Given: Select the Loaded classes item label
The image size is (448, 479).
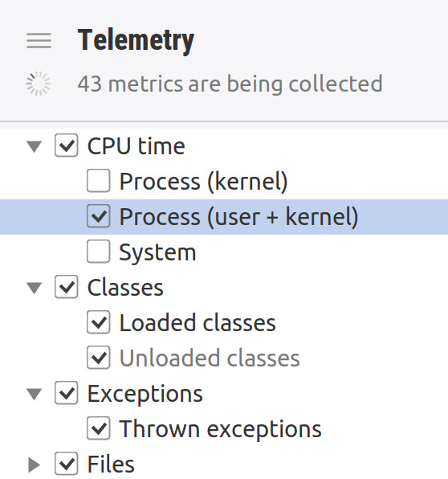Looking at the screenshot, I should pyautogui.click(x=198, y=322).
